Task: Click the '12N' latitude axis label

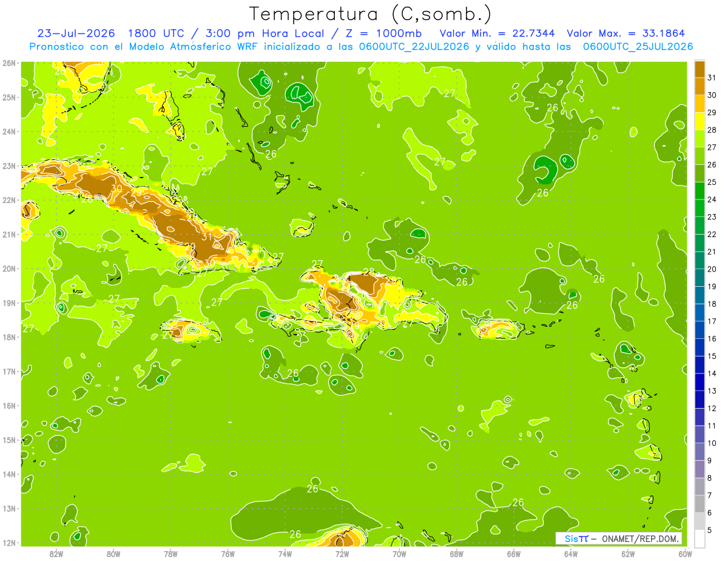Action: click(x=9, y=543)
